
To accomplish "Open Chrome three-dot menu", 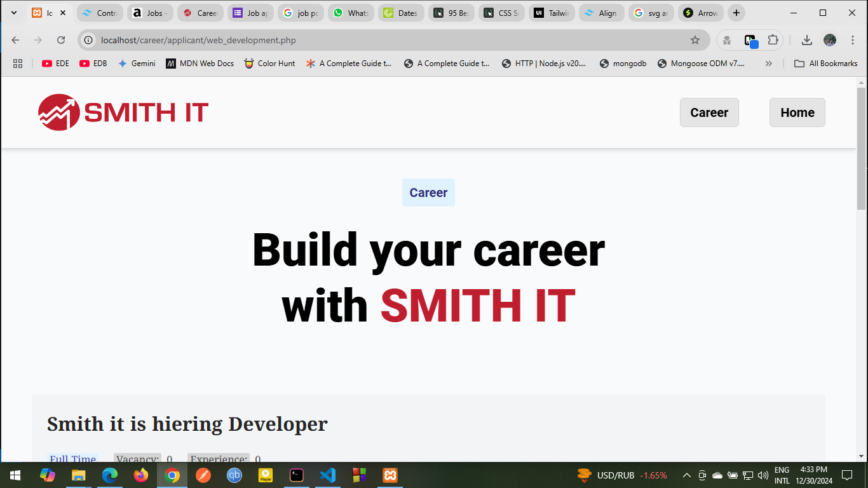I will click(x=853, y=40).
